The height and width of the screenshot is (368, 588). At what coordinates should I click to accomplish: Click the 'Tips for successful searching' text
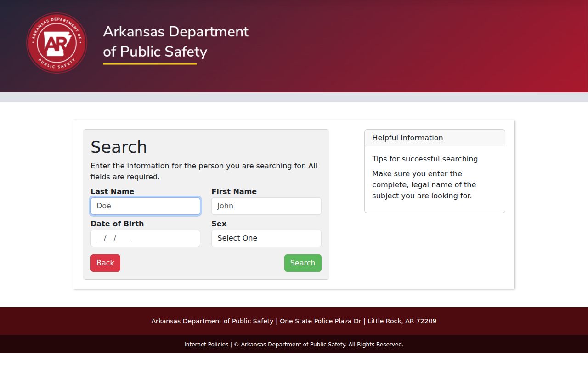coord(425,159)
